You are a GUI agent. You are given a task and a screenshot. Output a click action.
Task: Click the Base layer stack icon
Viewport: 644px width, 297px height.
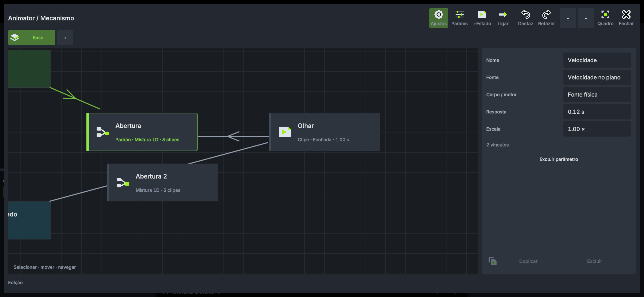(14, 37)
